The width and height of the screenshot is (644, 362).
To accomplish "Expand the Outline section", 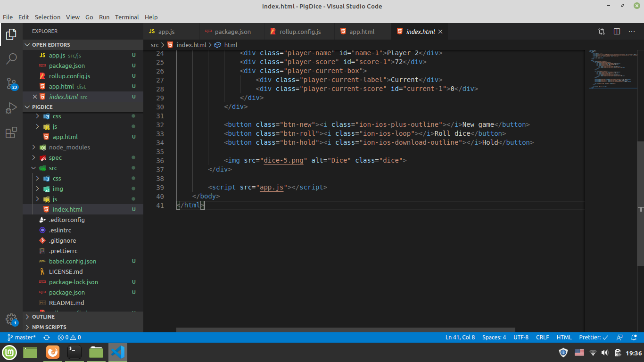I will (83, 317).
